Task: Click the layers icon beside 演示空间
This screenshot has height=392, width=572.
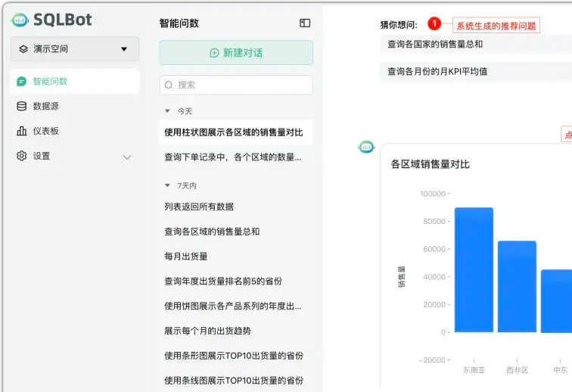Action: click(23, 49)
